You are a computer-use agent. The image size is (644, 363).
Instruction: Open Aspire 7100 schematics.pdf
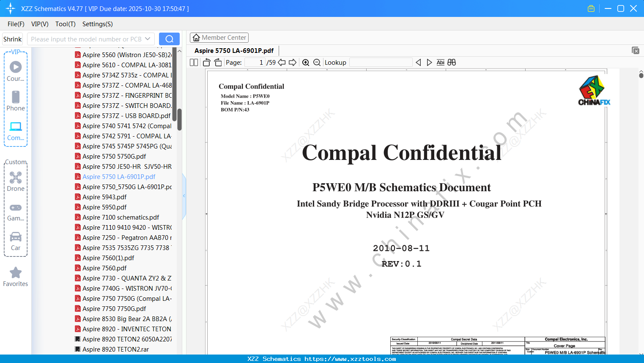click(x=117, y=217)
